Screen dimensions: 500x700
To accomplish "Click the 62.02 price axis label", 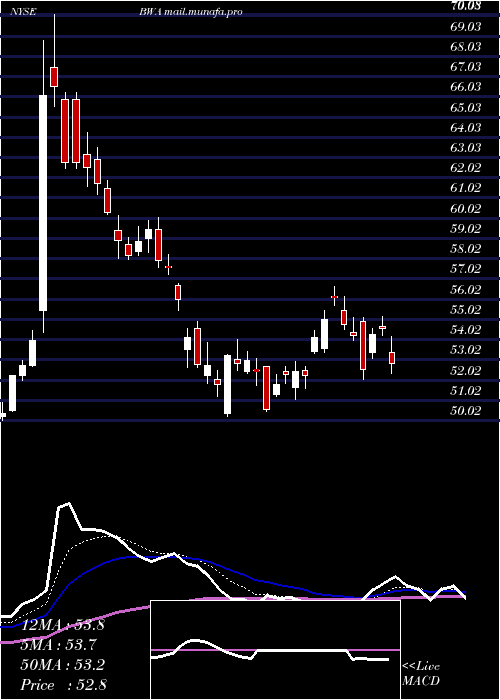I will (x=466, y=168).
